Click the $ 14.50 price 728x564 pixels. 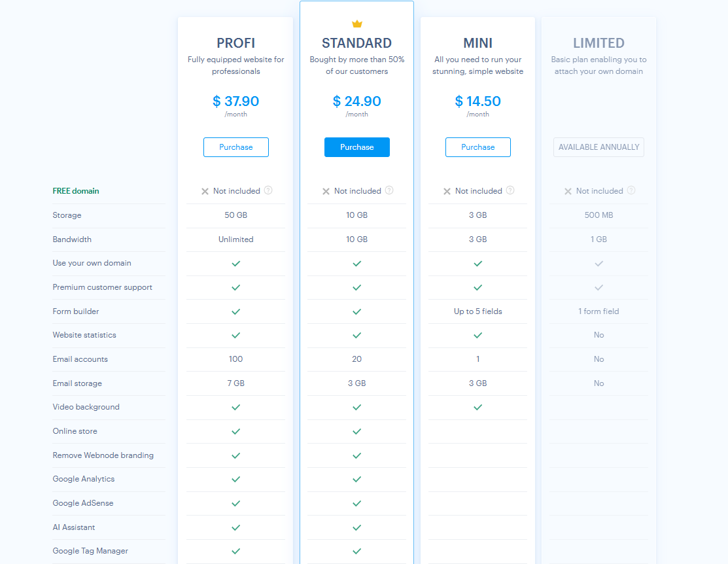point(477,101)
